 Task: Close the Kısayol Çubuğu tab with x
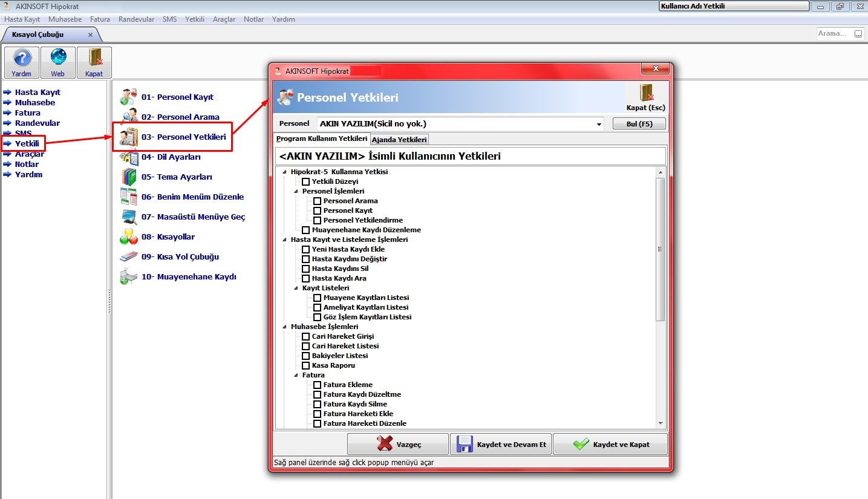coord(90,34)
